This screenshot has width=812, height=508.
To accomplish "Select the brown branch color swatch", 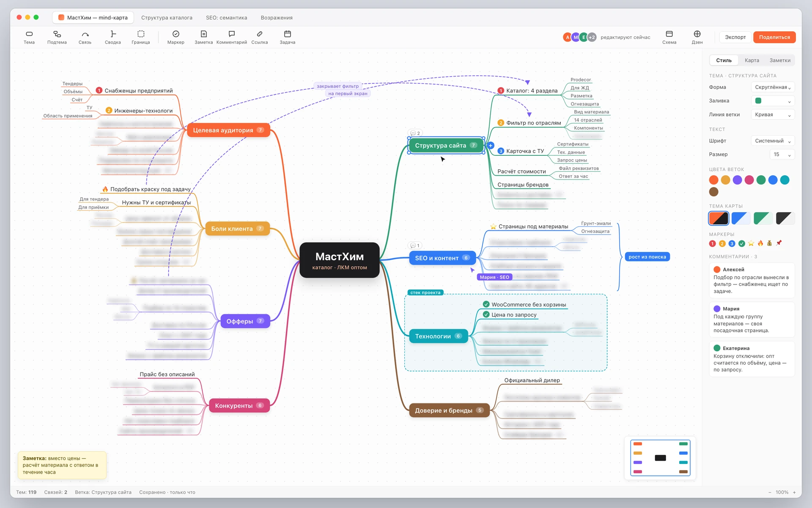I will point(714,192).
